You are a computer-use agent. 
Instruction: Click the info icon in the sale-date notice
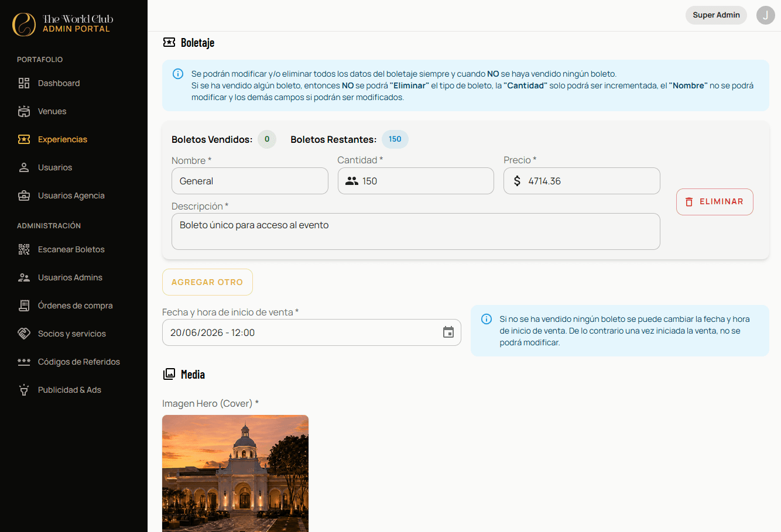tap(487, 319)
